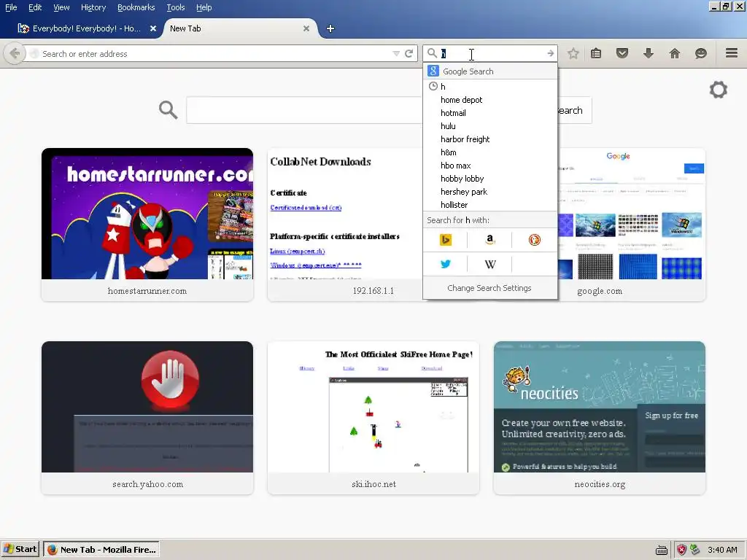747x560 pixels.
Task: Click the search bar magnifier icon
Action: pyautogui.click(x=432, y=53)
